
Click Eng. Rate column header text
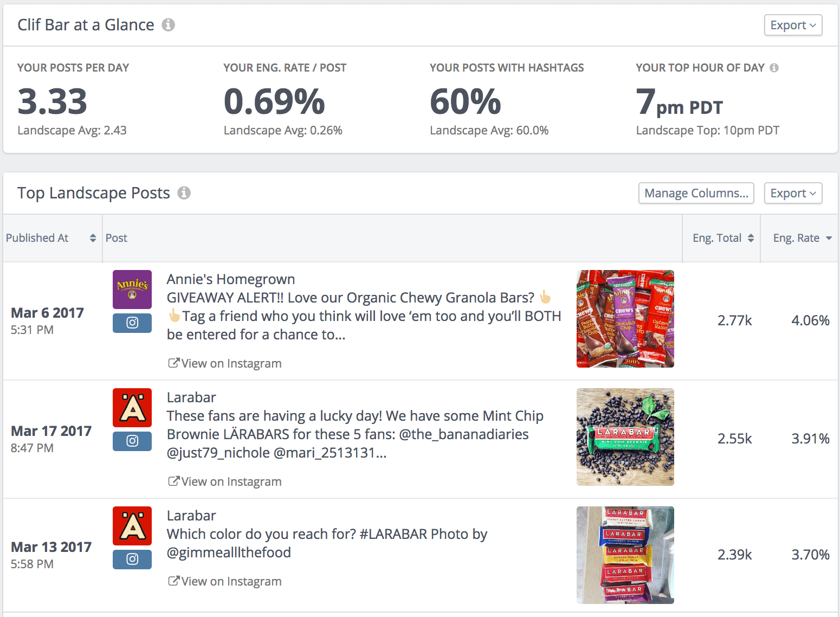[796, 238]
